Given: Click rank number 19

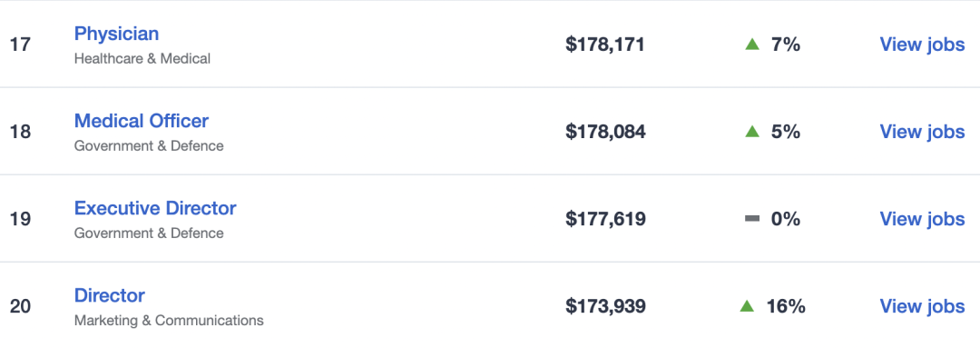Looking at the screenshot, I should pos(20,219).
